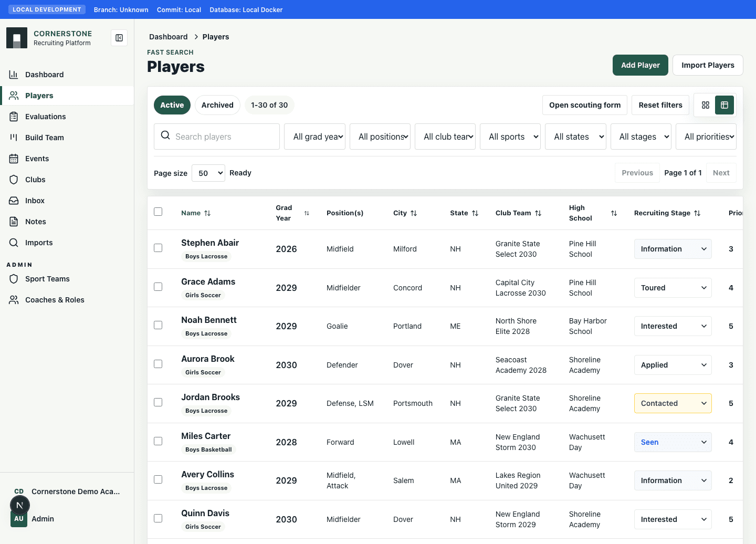Viewport: 756px width, 544px height.
Task: Check the Quinn Davis row checkbox
Action: pos(158,518)
